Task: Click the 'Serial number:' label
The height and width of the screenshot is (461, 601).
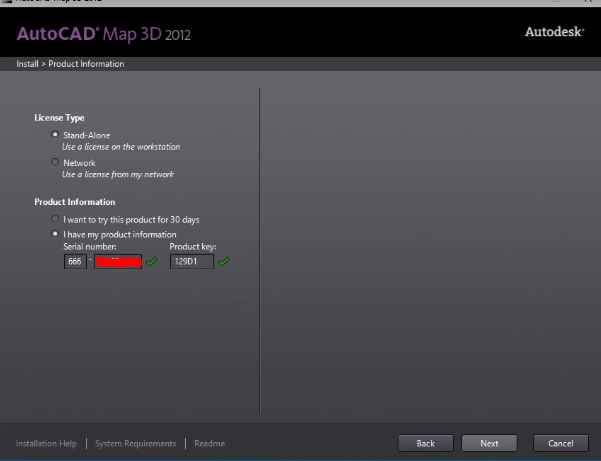Action: click(90, 246)
